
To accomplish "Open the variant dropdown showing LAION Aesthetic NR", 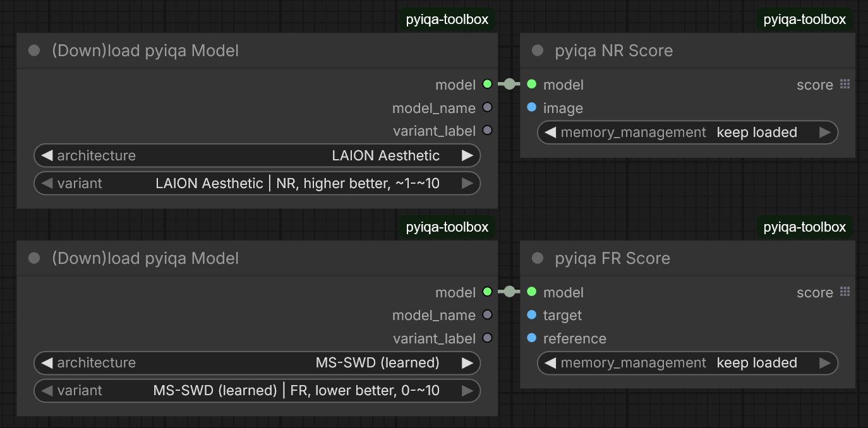I will pyautogui.click(x=257, y=183).
